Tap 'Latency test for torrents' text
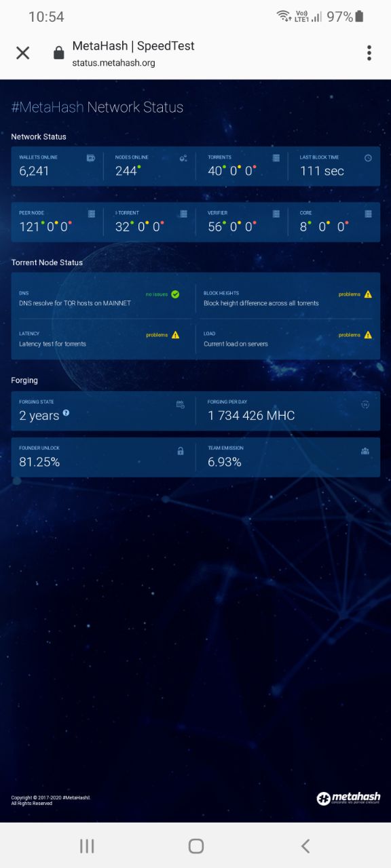391x868 pixels. (52, 344)
